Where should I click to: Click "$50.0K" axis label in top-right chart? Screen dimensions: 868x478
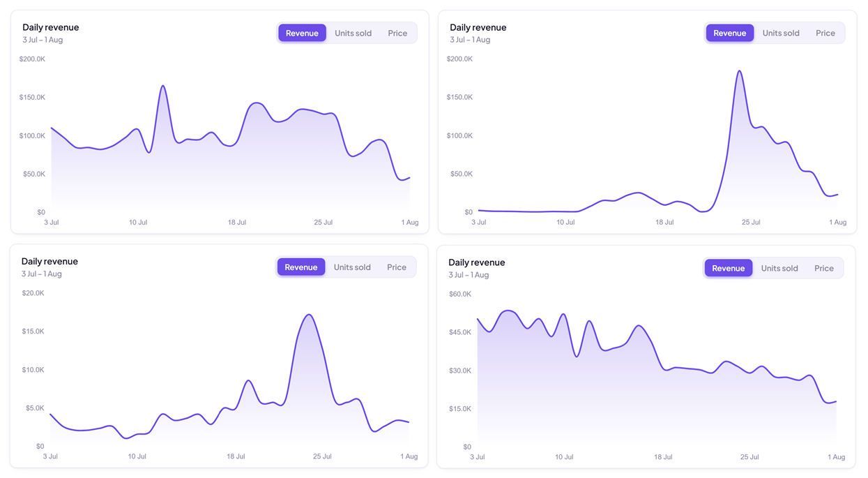click(462, 174)
